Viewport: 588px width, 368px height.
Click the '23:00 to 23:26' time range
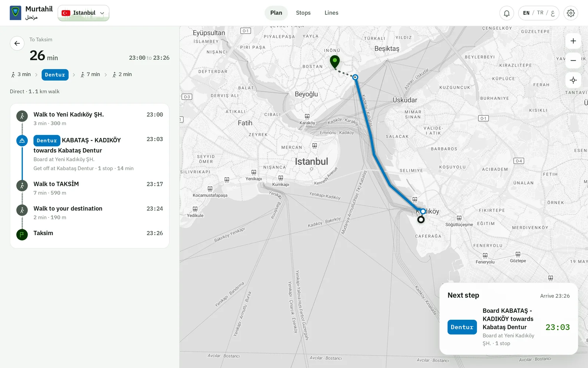tap(149, 58)
